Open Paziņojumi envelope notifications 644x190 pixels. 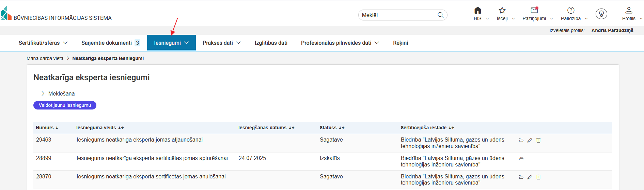click(534, 11)
